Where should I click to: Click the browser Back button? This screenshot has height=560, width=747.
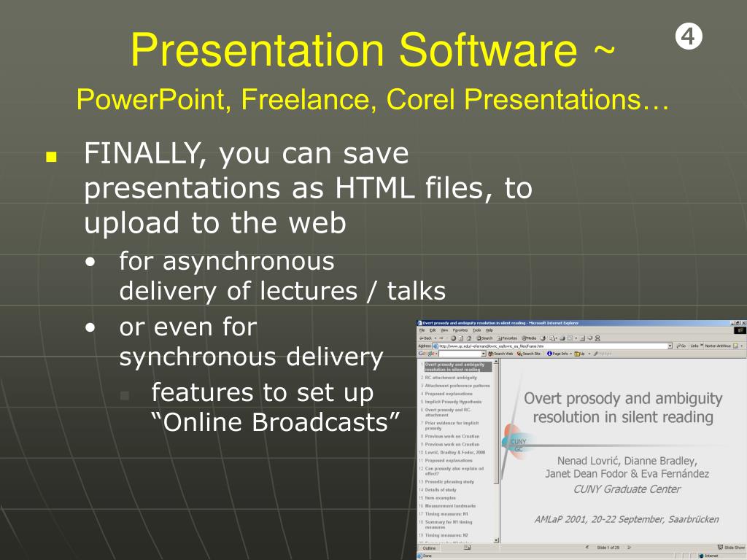tap(425, 338)
